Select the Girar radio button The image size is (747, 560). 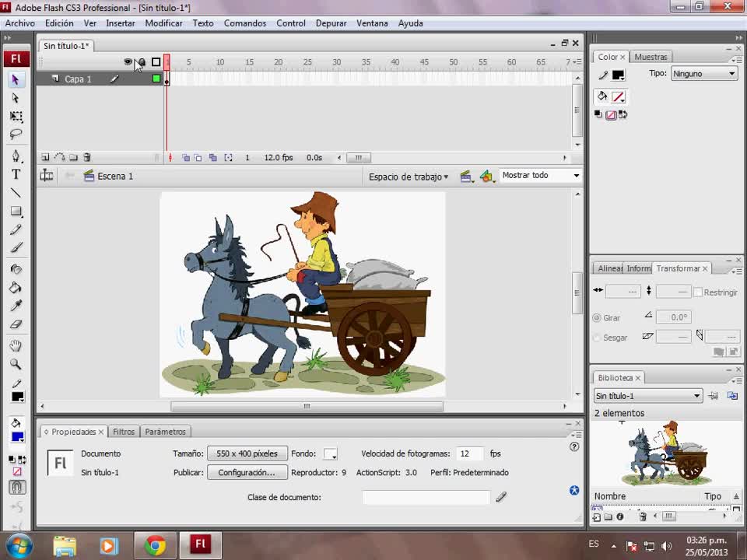pyautogui.click(x=597, y=317)
